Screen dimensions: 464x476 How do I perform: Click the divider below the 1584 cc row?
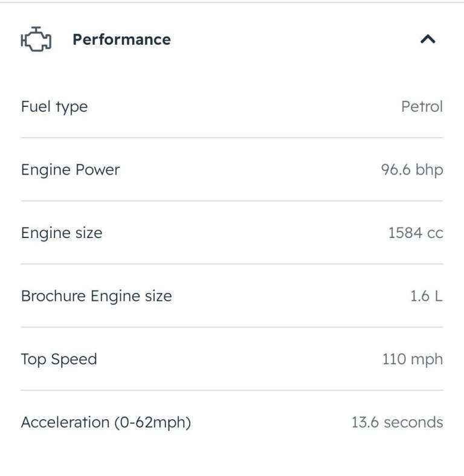[x=232, y=264]
